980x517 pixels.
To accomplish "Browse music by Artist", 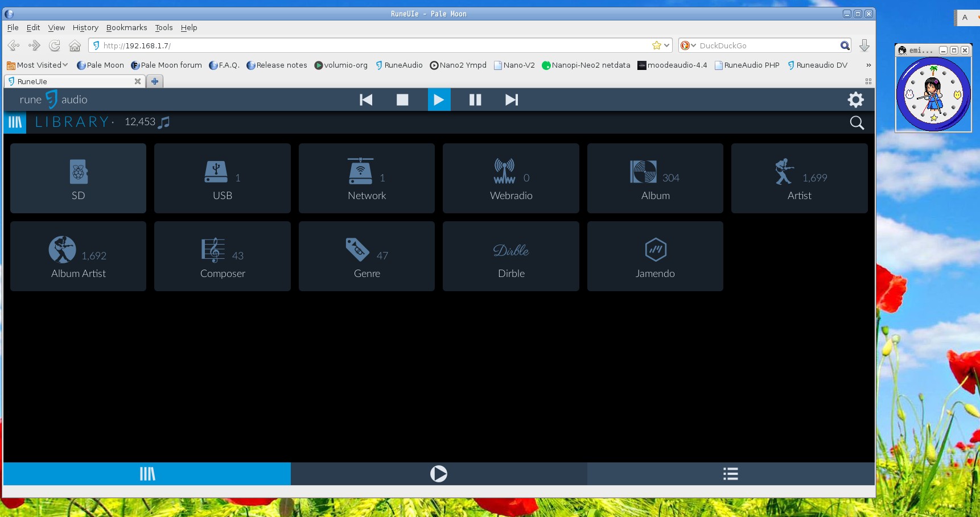I will click(799, 178).
